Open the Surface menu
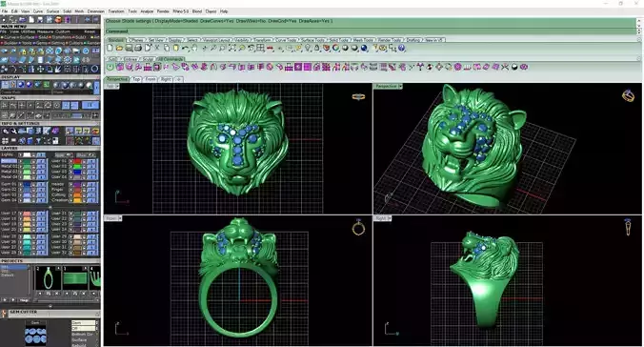644x347 pixels. tap(52, 11)
